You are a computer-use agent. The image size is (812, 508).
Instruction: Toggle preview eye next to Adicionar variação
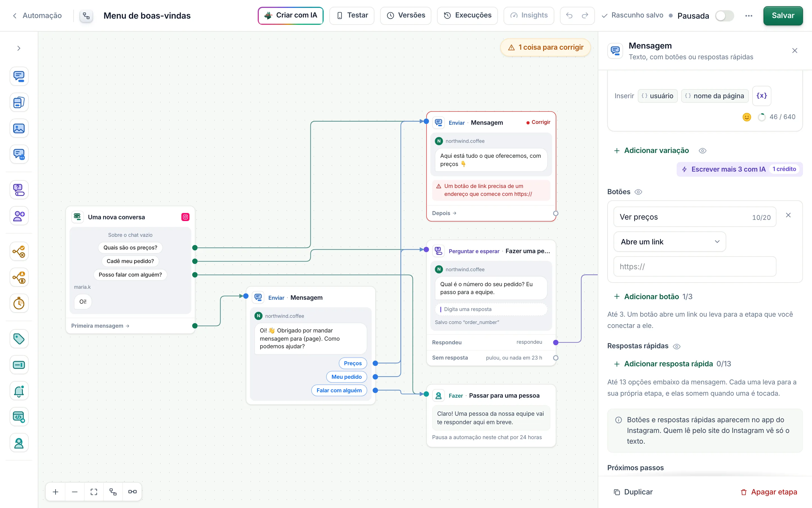(702, 151)
